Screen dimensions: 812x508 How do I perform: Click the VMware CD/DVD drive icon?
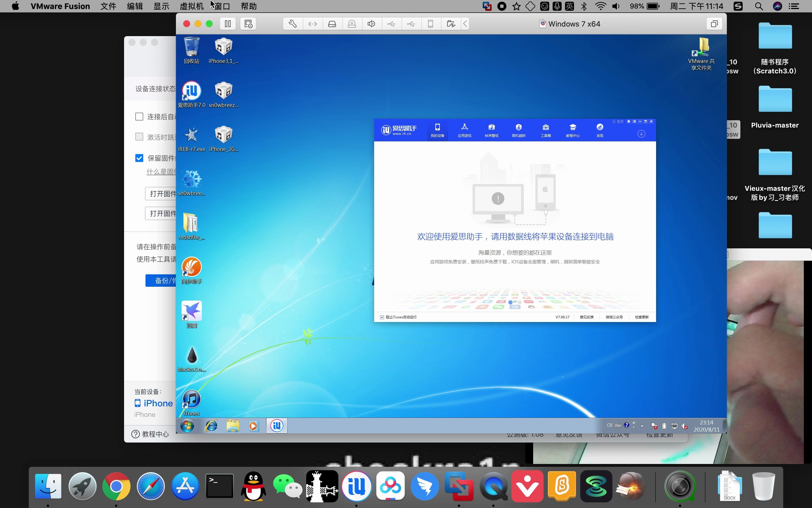[352, 24]
